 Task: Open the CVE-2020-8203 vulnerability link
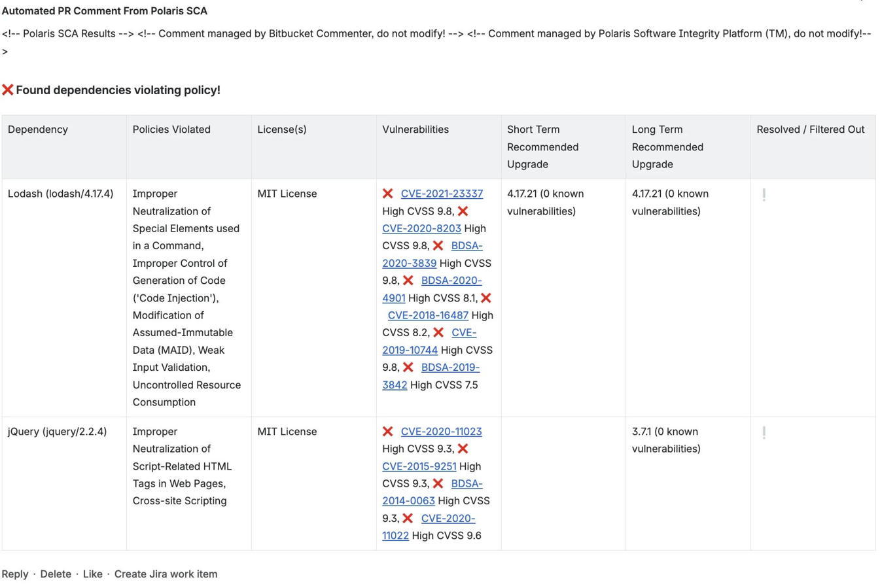pyautogui.click(x=421, y=228)
